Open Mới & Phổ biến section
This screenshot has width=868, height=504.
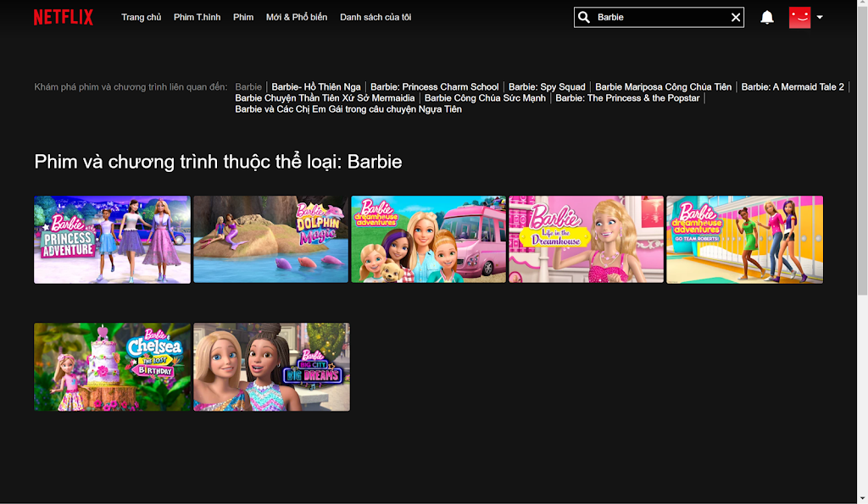(x=296, y=17)
